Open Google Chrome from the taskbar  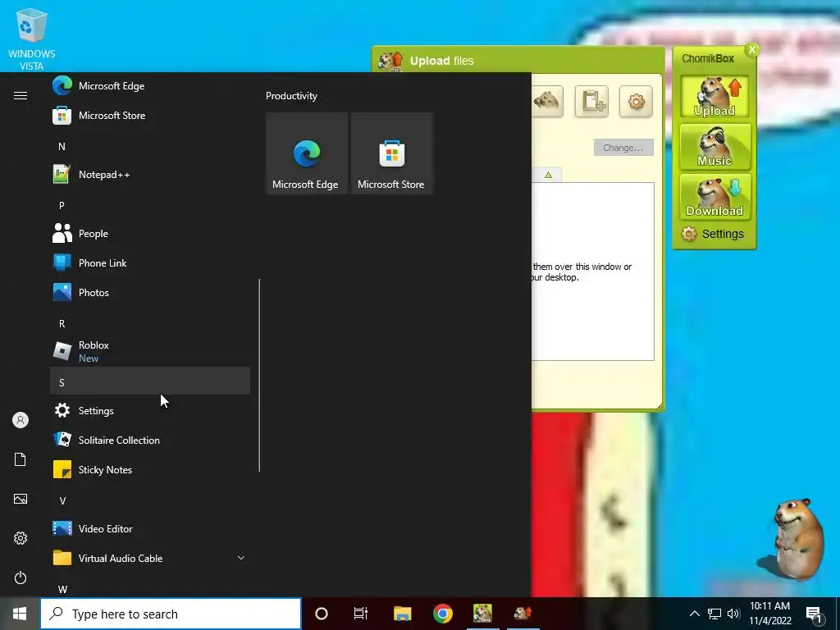[x=442, y=614]
